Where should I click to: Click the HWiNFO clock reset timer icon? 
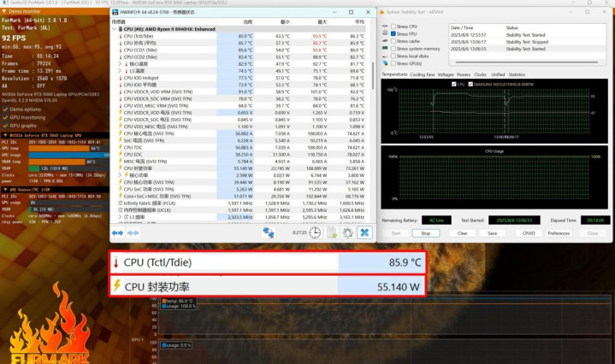coord(316,232)
